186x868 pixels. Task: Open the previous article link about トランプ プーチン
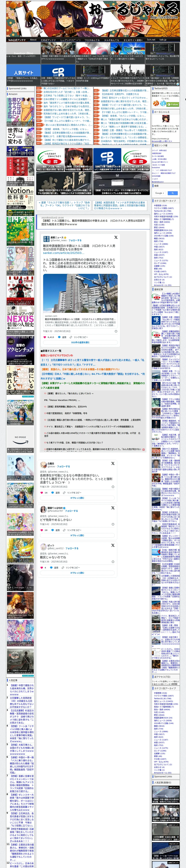[64, 206]
